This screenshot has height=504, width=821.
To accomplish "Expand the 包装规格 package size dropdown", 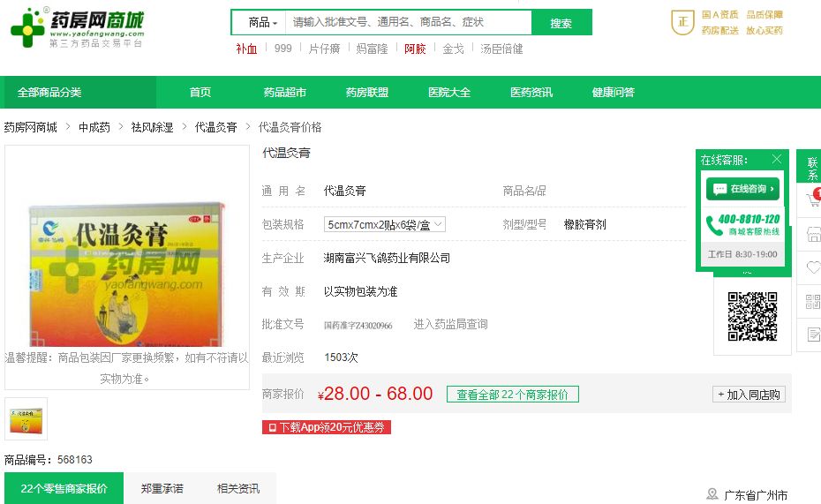I will (384, 224).
